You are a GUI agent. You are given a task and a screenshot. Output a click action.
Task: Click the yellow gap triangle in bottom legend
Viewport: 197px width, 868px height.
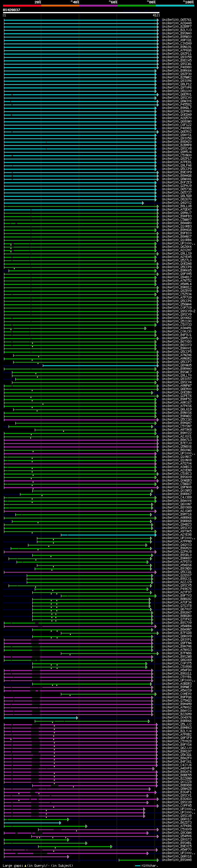[x=25, y=865]
